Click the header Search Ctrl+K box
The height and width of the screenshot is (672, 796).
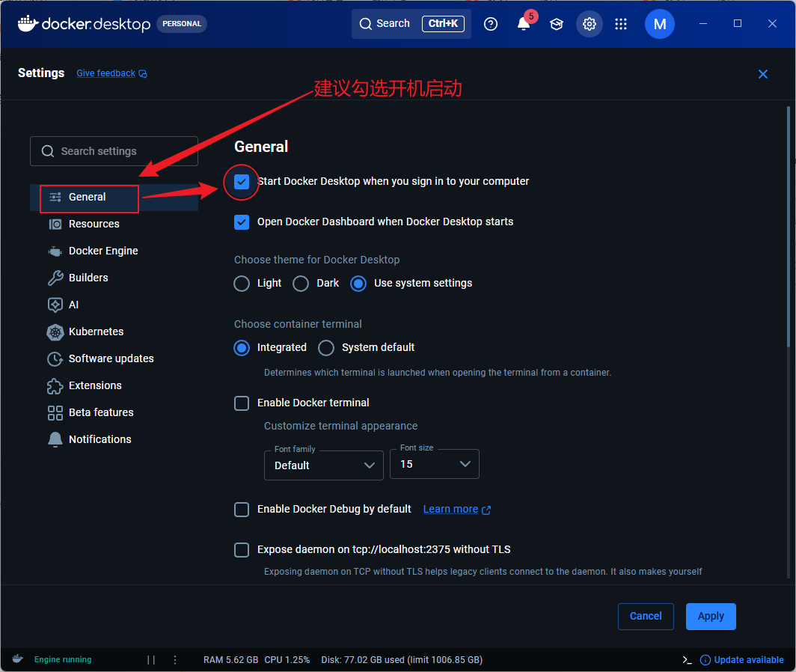tap(411, 24)
